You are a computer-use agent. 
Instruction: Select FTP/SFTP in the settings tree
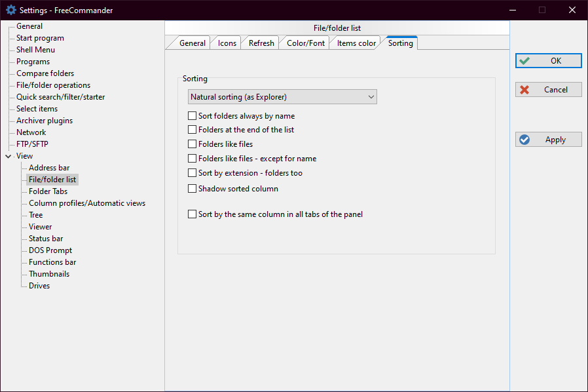tap(32, 144)
